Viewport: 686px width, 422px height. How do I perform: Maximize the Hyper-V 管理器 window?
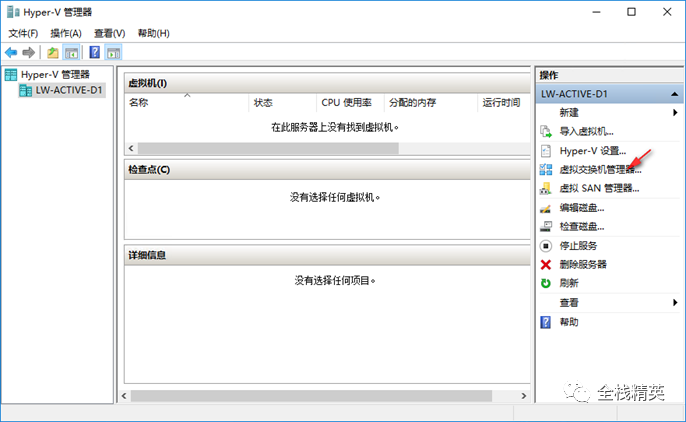click(631, 12)
